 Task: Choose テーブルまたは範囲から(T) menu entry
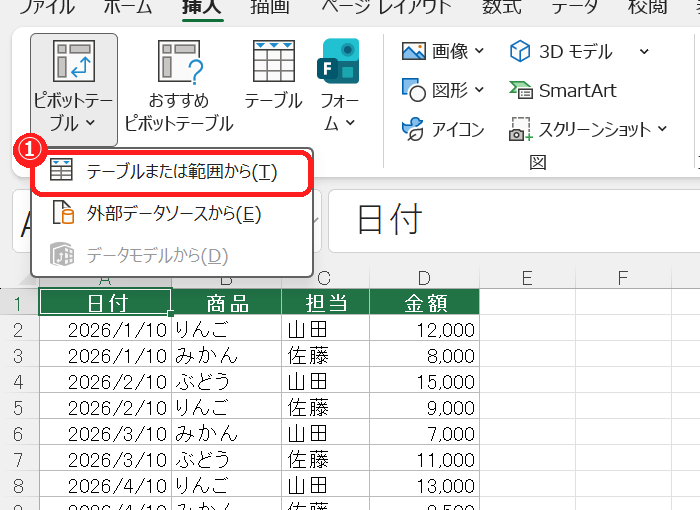click(x=172, y=172)
